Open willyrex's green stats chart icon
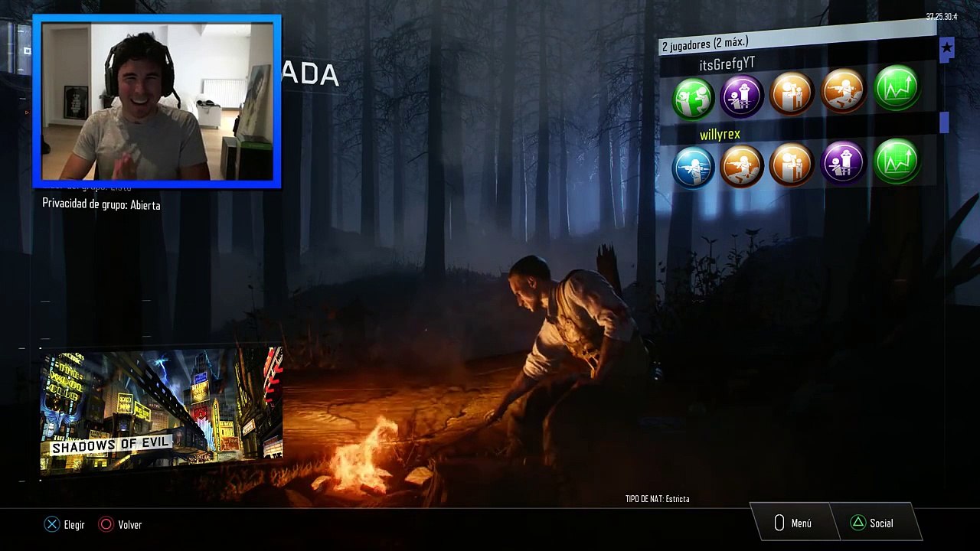This screenshot has width=980, height=551. pos(896,161)
